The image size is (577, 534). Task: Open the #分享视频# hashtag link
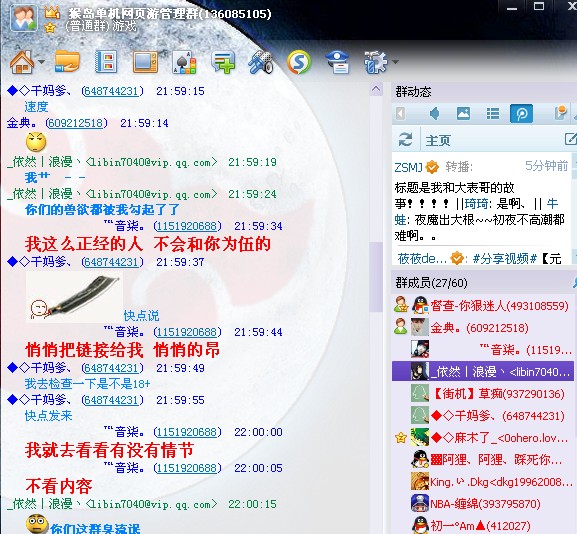504,259
